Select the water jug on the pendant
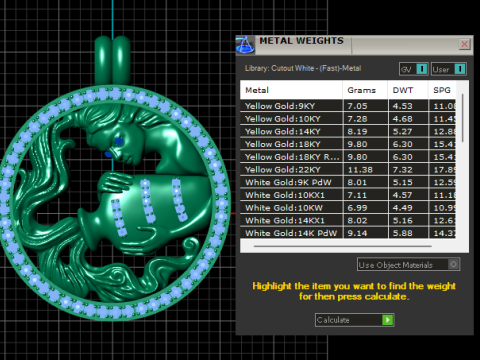The height and width of the screenshot is (360, 480). coord(147,210)
